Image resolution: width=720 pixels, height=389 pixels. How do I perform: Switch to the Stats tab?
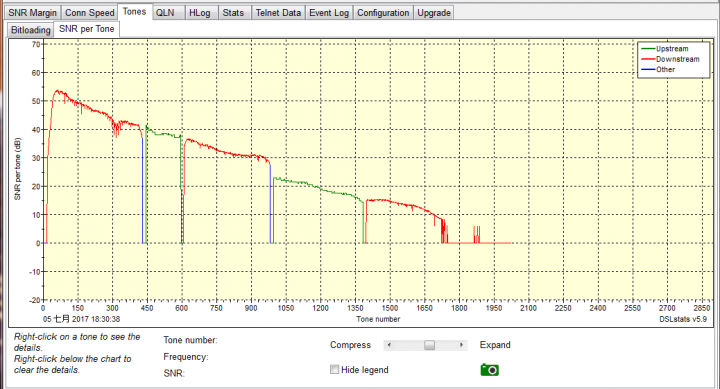coord(233,13)
